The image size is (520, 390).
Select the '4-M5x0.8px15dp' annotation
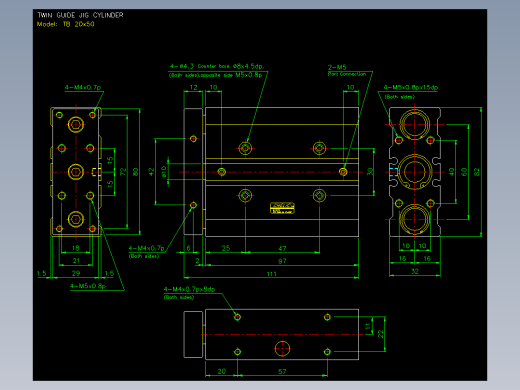pyautogui.click(x=411, y=87)
